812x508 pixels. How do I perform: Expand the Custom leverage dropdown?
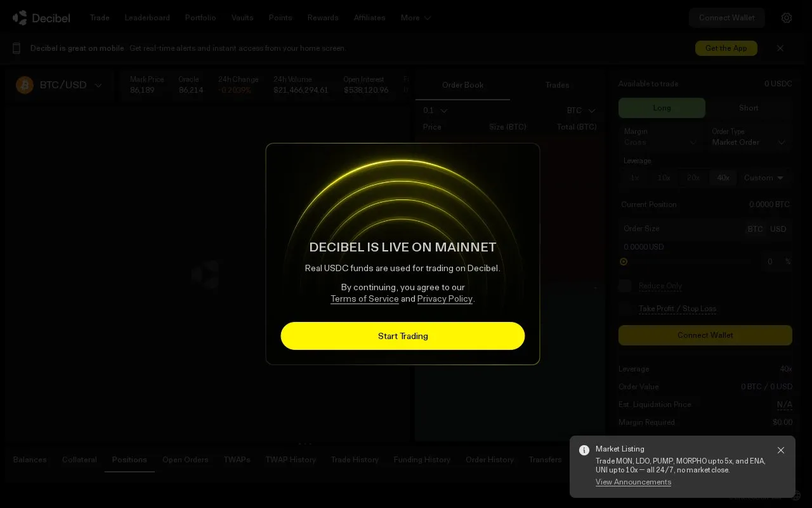tap(764, 178)
